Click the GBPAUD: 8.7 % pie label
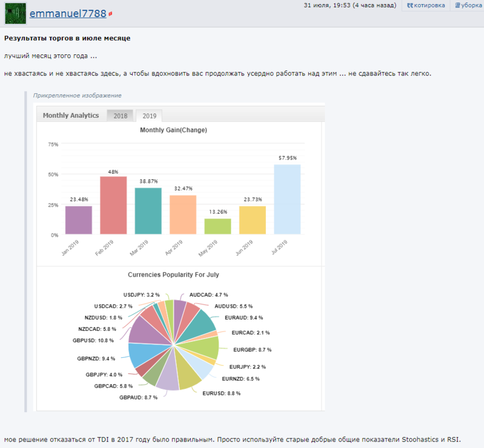 [139, 398]
